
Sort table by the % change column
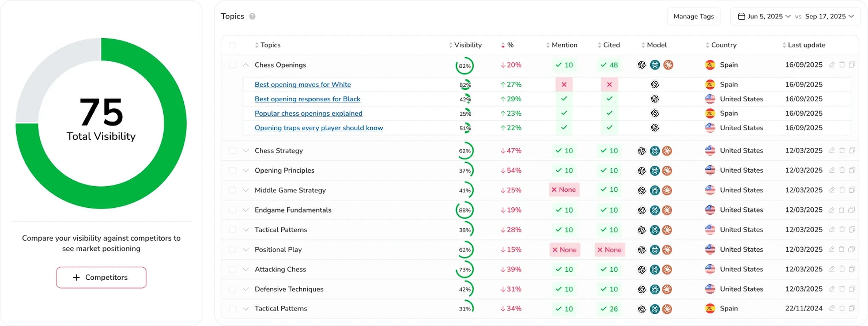coord(507,45)
